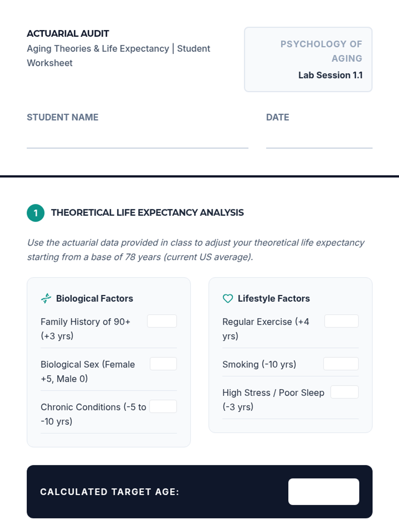Viewport: 399px width, 532px height.
Task: Select the High Stress / Poor Sleep box
Action: coord(344,392)
